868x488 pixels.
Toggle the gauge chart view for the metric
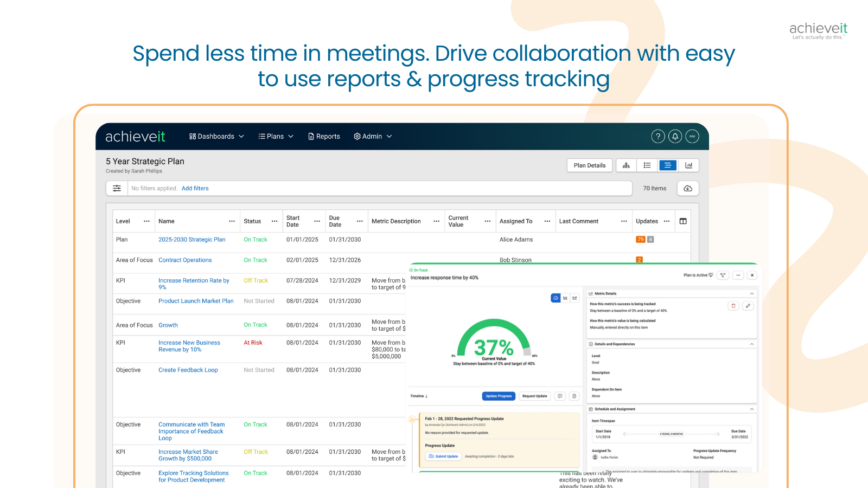556,298
